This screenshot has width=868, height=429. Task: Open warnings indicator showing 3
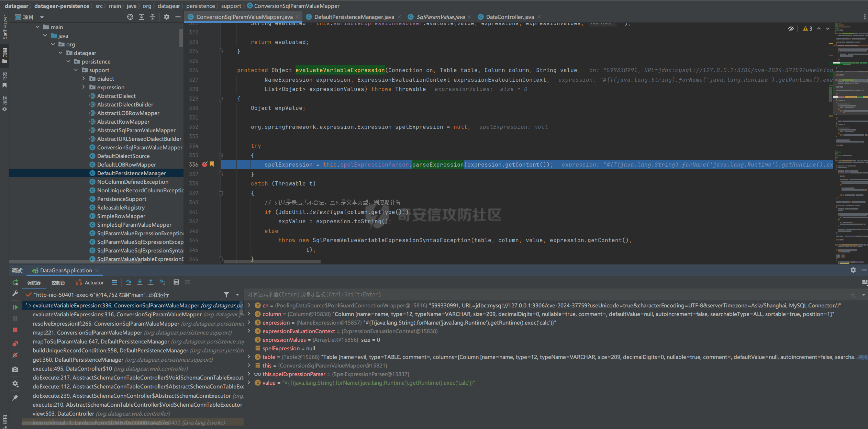(808, 29)
